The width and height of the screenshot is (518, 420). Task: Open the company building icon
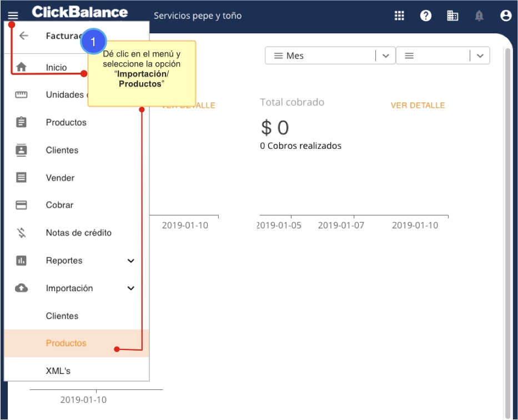click(x=452, y=16)
